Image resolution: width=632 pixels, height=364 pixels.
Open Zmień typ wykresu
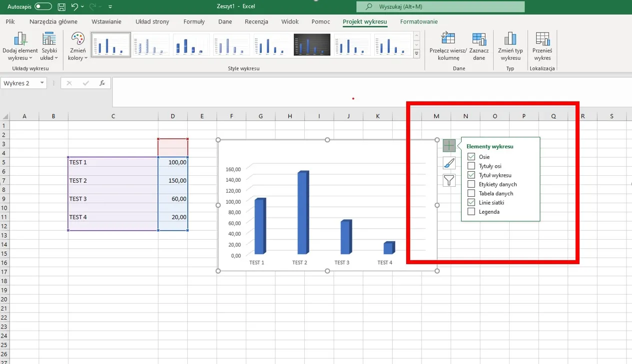point(510,46)
